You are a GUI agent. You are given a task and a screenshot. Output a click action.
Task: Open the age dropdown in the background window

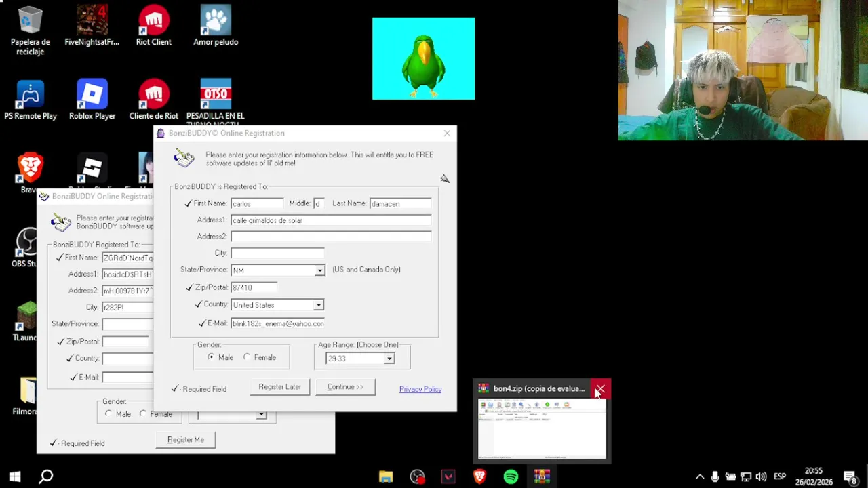coord(261,415)
